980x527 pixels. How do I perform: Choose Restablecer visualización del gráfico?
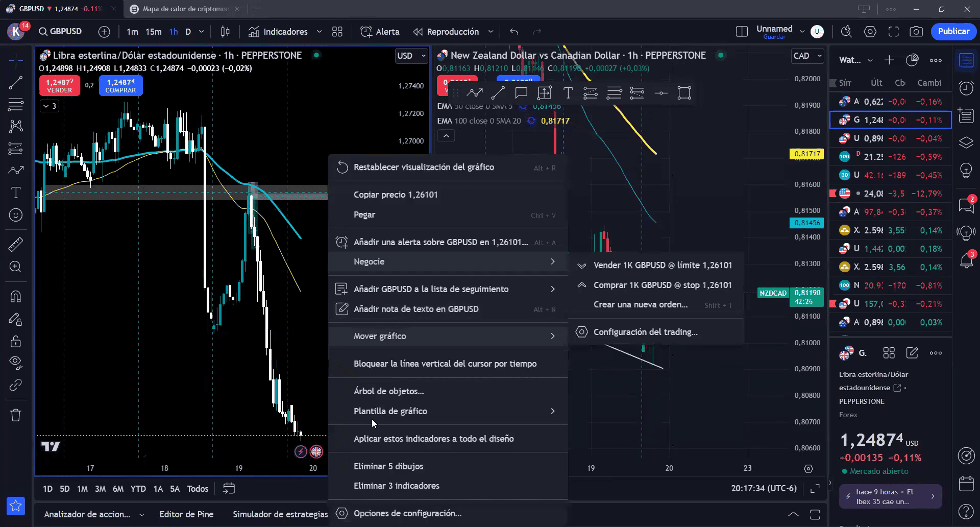click(x=448, y=167)
